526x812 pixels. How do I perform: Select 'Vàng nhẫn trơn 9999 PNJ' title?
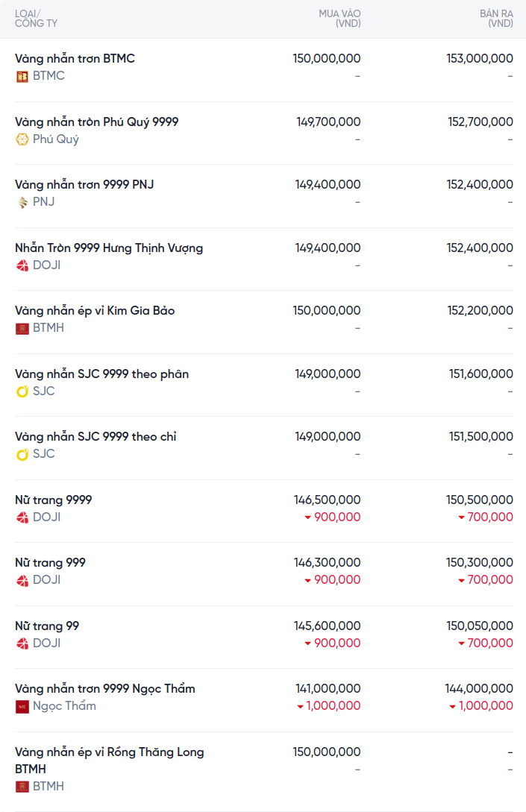[x=84, y=184]
